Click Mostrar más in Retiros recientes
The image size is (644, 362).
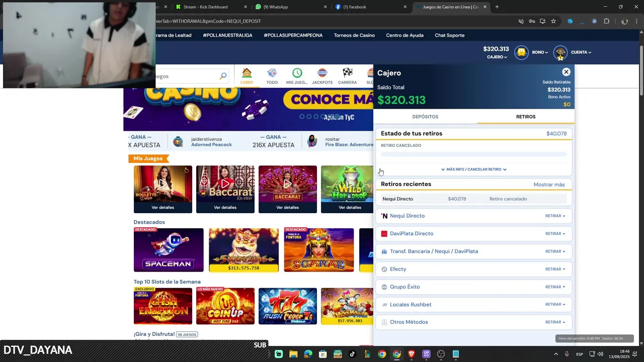(549, 185)
